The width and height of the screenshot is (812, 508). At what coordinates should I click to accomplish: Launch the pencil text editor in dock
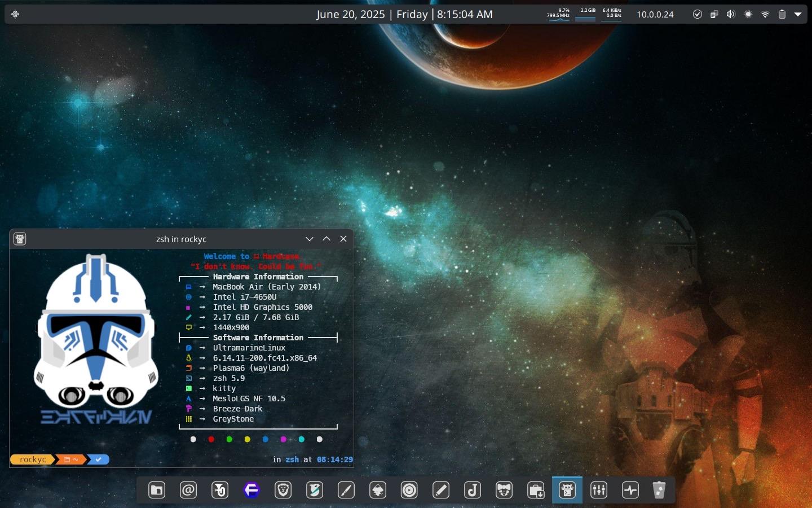(x=441, y=490)
